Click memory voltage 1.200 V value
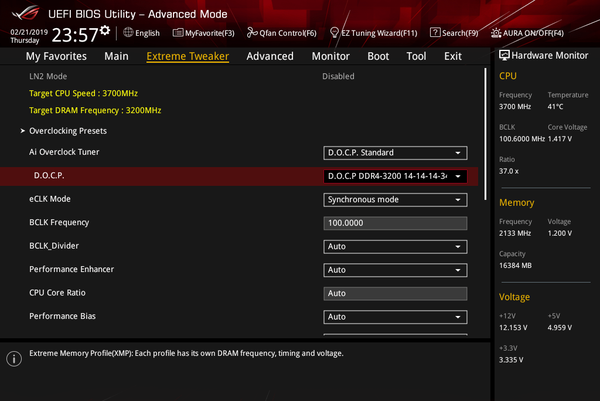600x401 pixels. pyautogui.click(x=560, y=233)
